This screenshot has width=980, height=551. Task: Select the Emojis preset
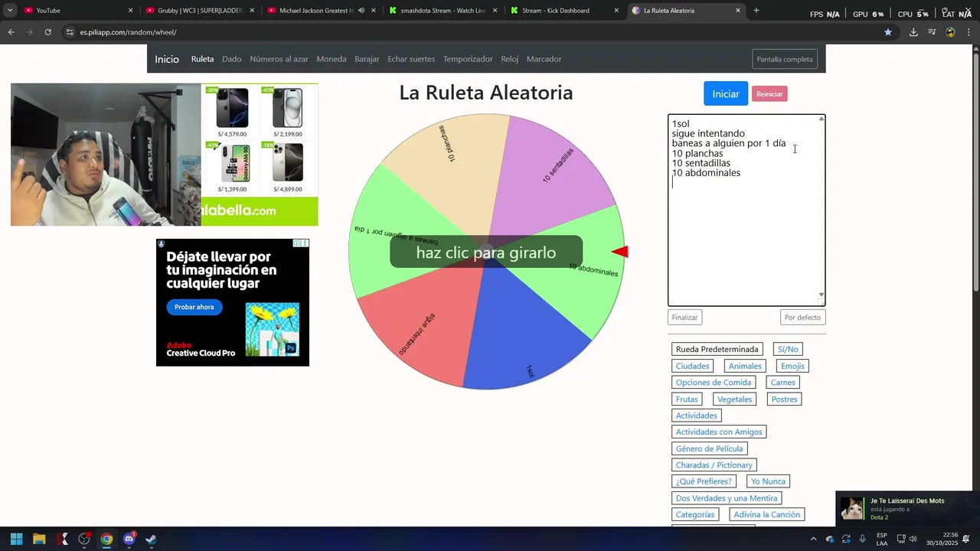[792, 366]
